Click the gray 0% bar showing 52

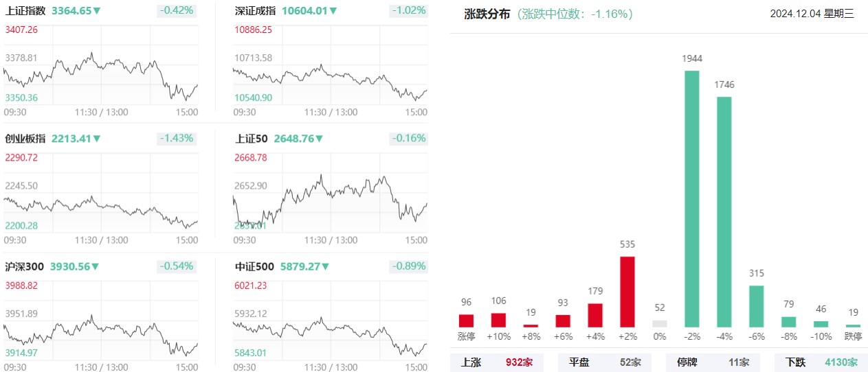(660, 324)
